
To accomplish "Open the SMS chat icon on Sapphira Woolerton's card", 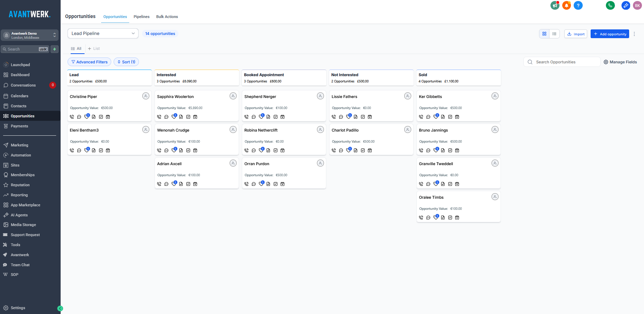I will [167, 117].
